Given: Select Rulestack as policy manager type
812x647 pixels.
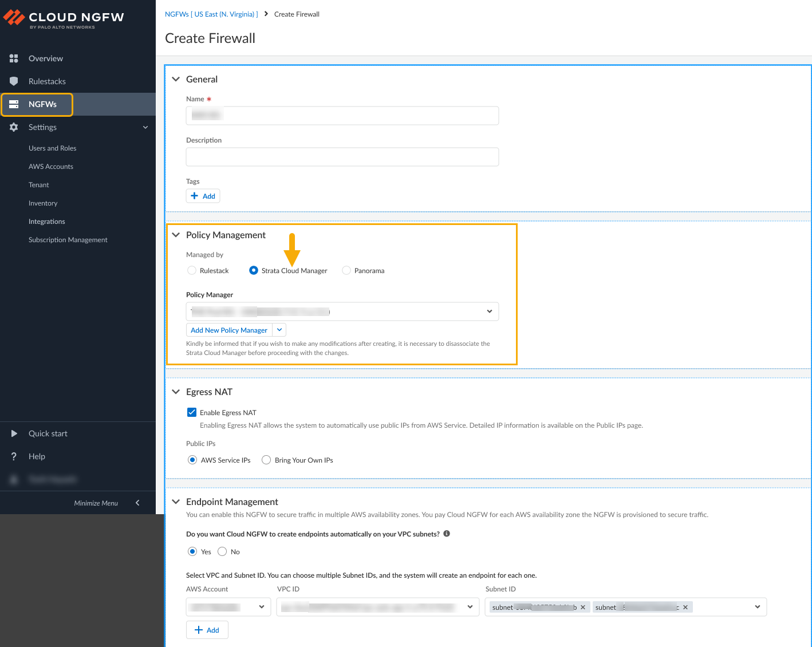Looking at the screenshot, I should pos(192,270).
